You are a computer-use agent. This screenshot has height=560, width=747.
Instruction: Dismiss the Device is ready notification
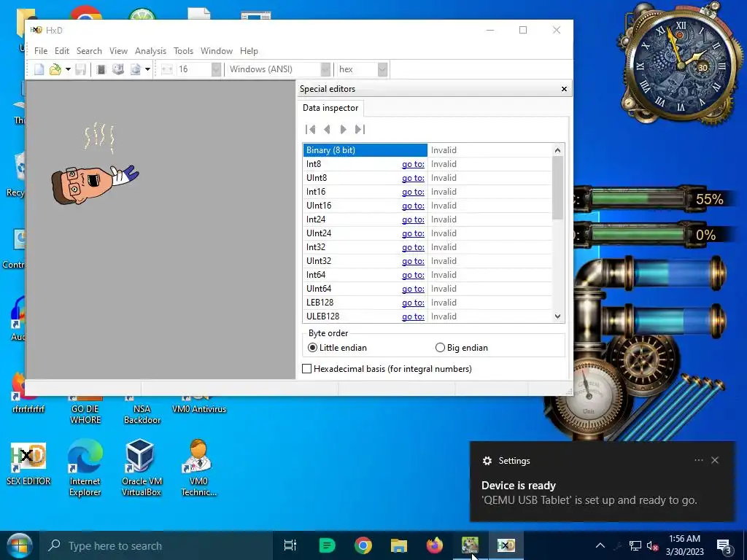coord(715,460)
